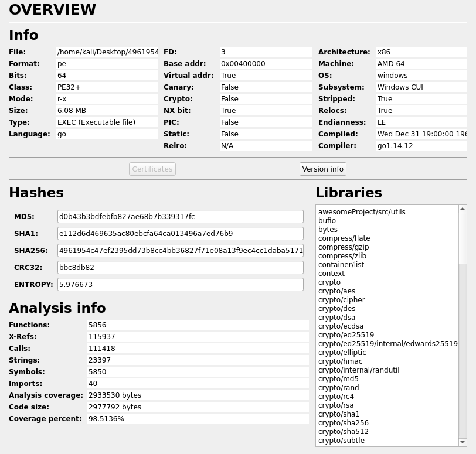476x454 pixels.
Task: Click the Libraries list scroll-down arrow
Action: click(463, 442)
